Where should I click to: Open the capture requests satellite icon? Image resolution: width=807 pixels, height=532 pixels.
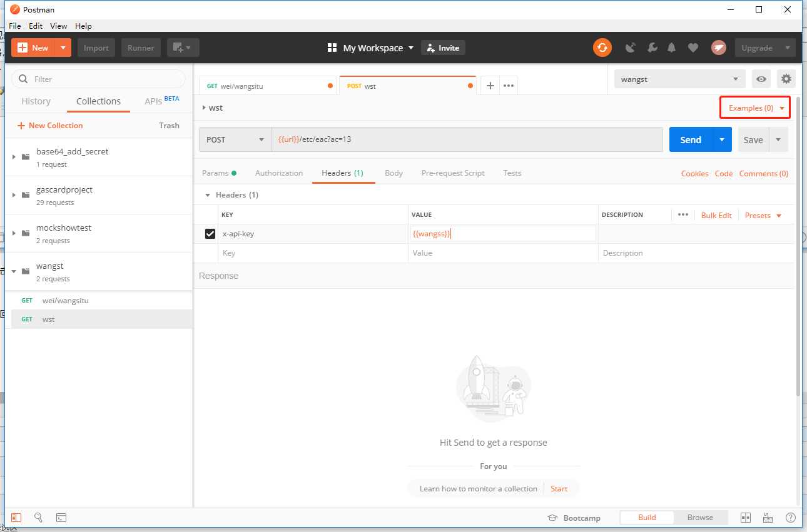631,48
